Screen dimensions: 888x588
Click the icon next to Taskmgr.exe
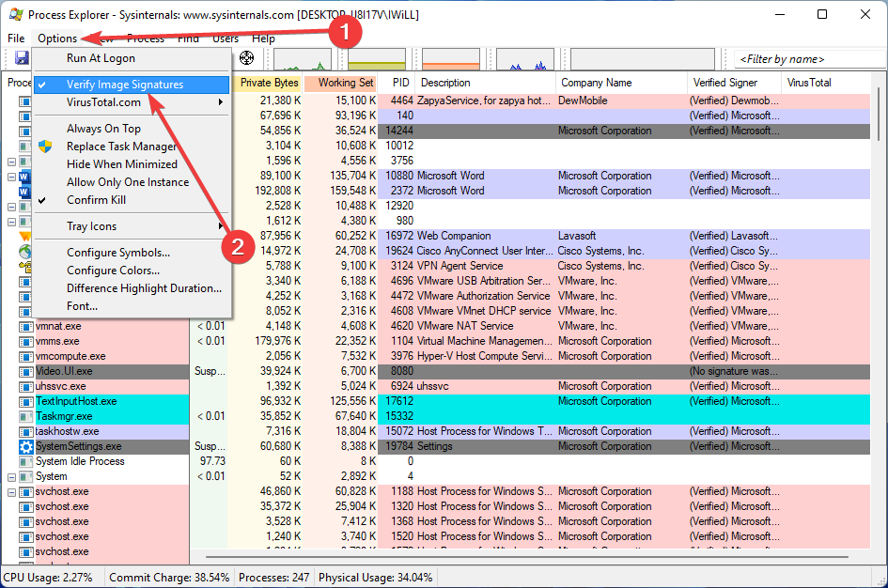(25, 416)
